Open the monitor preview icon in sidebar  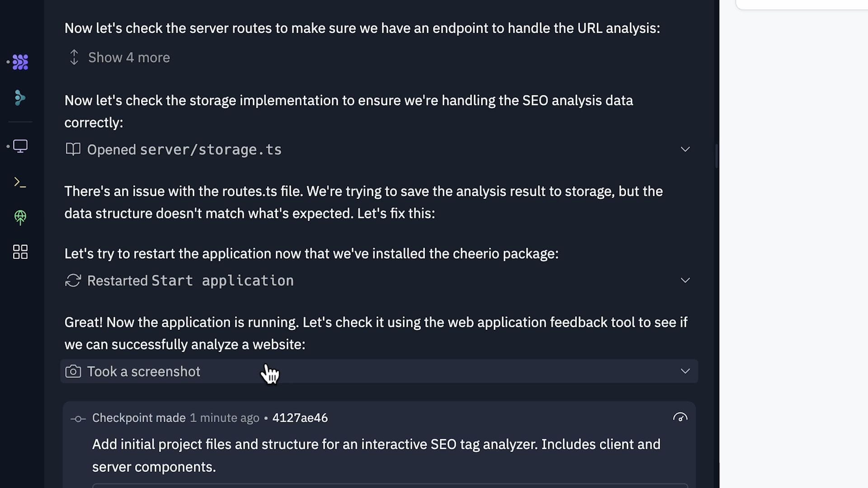pos(20,146)
